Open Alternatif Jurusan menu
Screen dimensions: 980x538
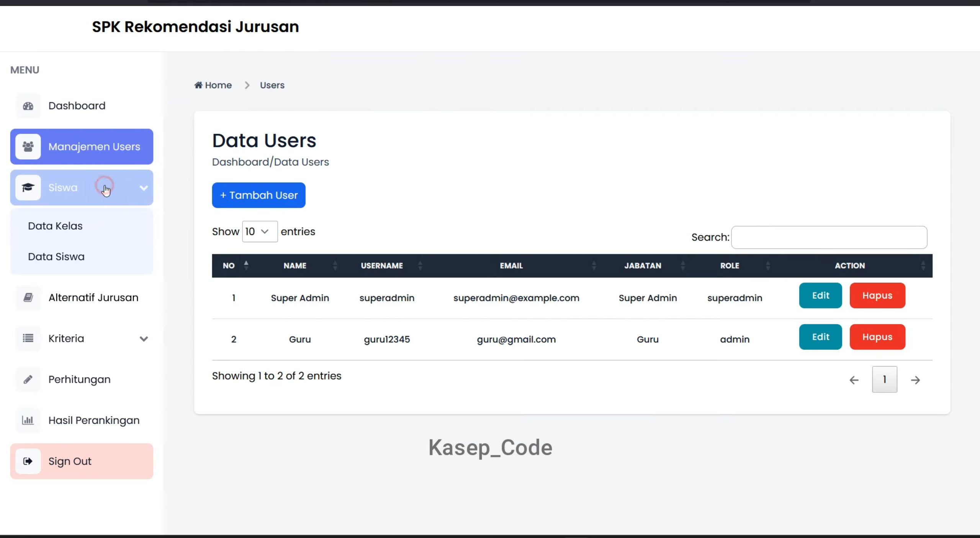pyautogui.click(x=82, y=298)
